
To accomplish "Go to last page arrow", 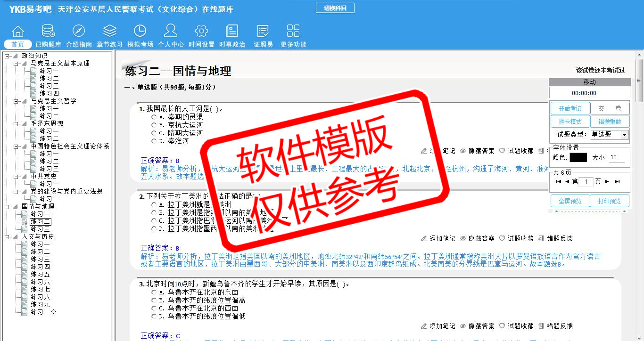I will pos(617,182).
